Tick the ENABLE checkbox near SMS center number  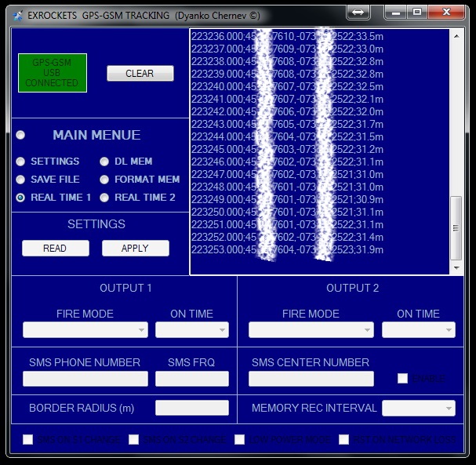coord(402,379)
